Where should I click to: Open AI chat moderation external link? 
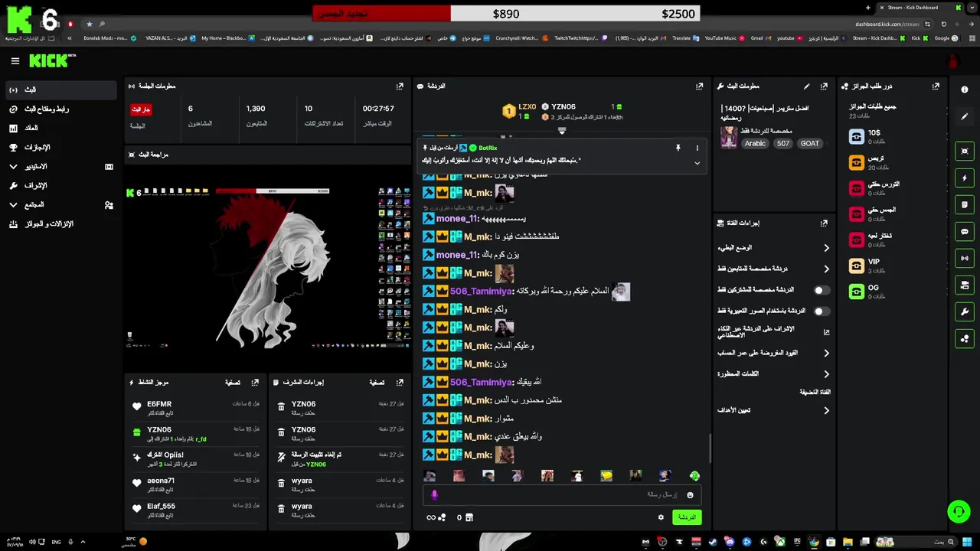click(x=826, y=332)
